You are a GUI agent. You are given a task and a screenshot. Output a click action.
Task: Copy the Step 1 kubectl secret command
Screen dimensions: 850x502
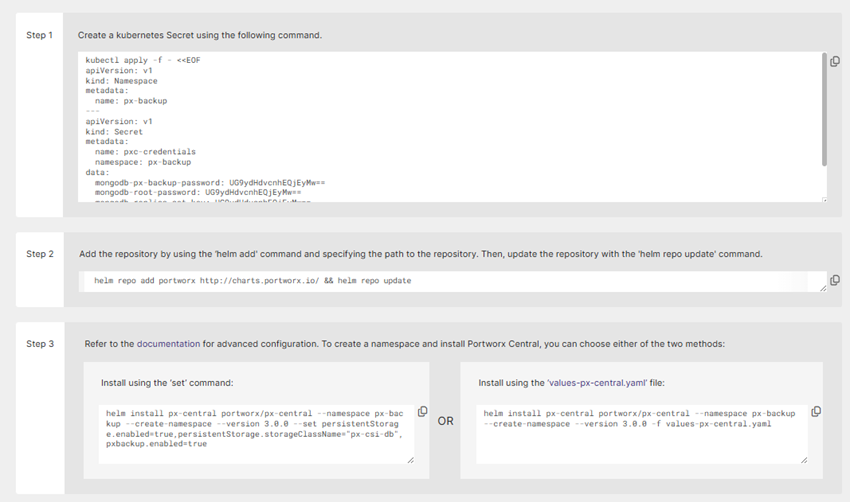pos(835,61)
